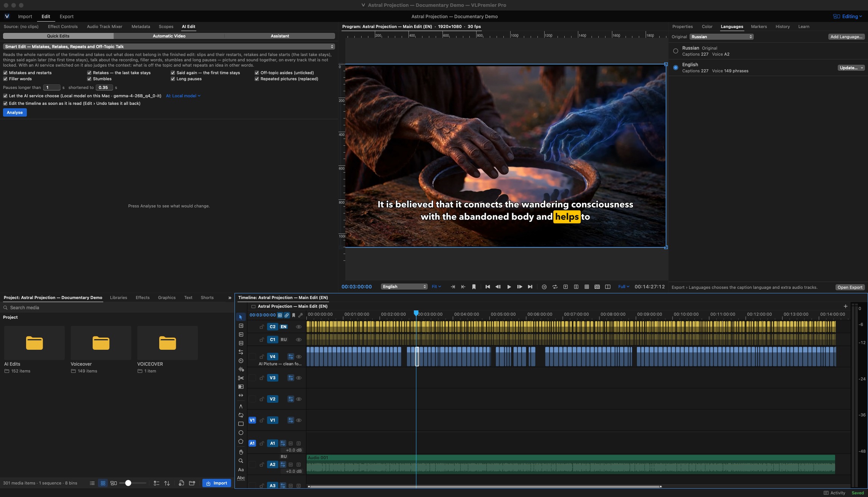
Task: Click the add marker icon in Program monitor
Action: (x=474, y=287)
